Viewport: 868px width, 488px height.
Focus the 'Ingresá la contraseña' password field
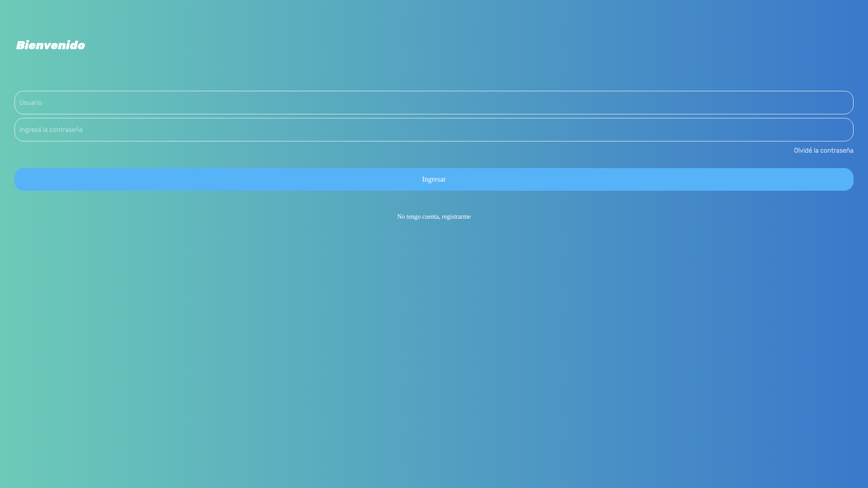(434, 130)
